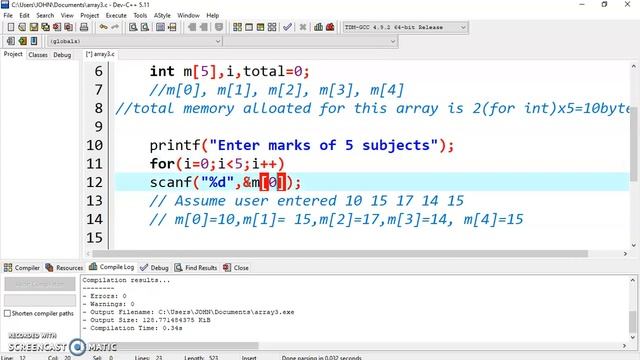
Task: Switch to the Debug bottom panel tab
Action: [x=154, y=268]
